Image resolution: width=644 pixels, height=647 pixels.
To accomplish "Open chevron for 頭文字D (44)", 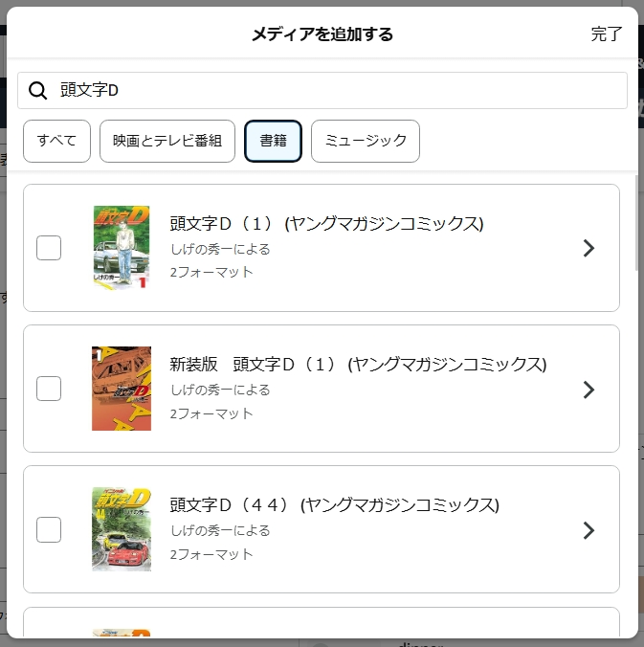I will click(588, 530).
